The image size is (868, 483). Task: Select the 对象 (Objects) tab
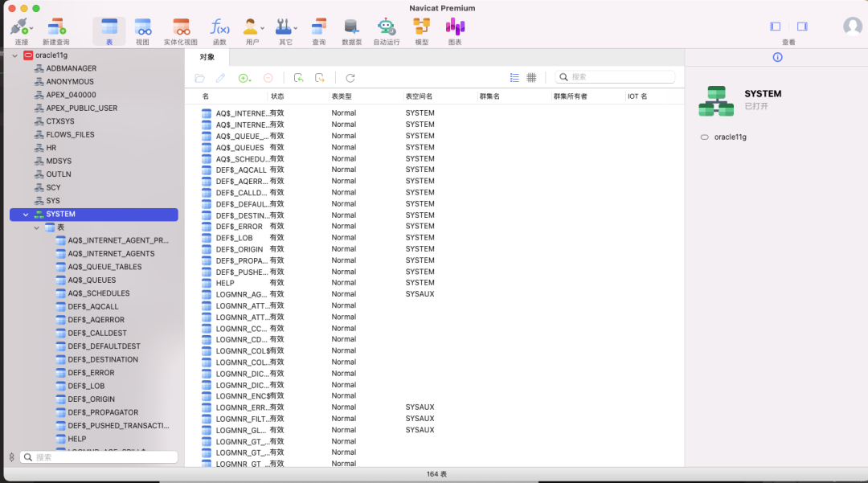(x=207, y=57)
